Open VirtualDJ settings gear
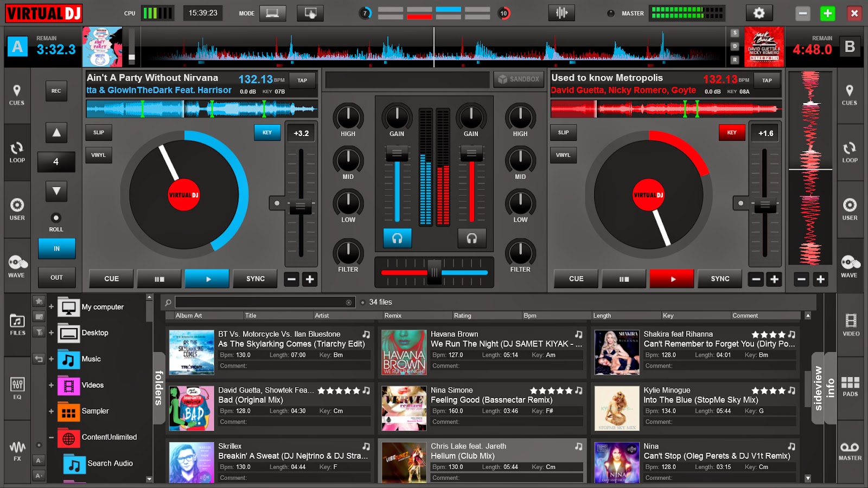868x488 pixels. coord(759,12)
